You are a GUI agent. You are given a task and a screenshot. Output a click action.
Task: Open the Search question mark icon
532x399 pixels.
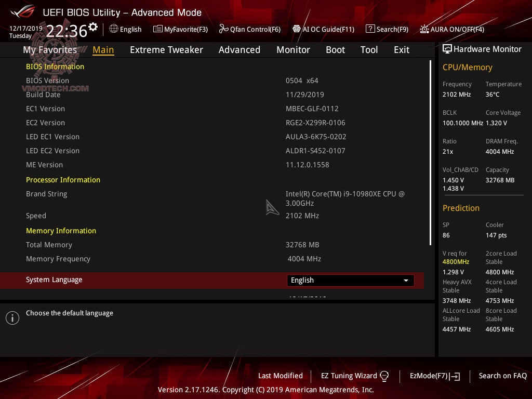point(370,29)
